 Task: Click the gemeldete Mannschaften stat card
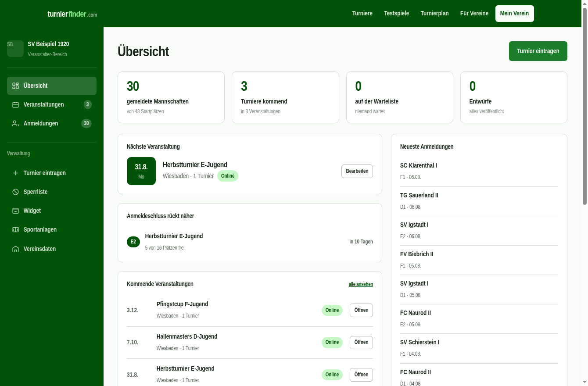click(x=171, y=97)
